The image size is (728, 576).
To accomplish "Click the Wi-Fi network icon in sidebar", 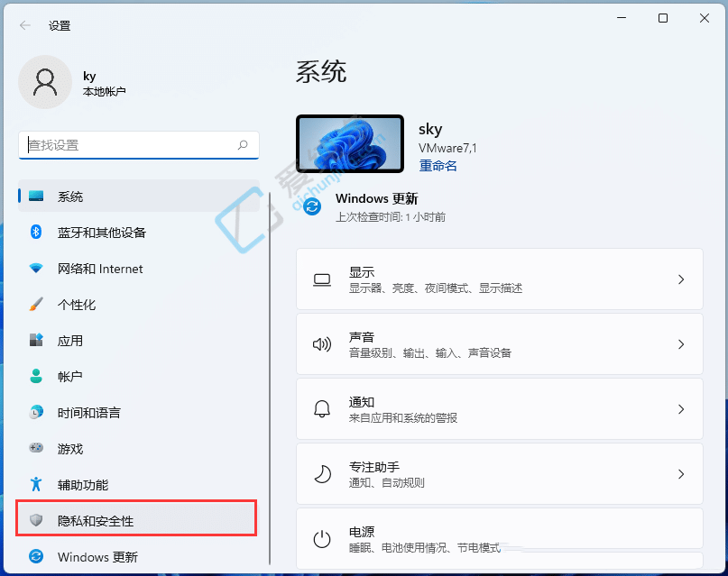I will click(36, 268).
